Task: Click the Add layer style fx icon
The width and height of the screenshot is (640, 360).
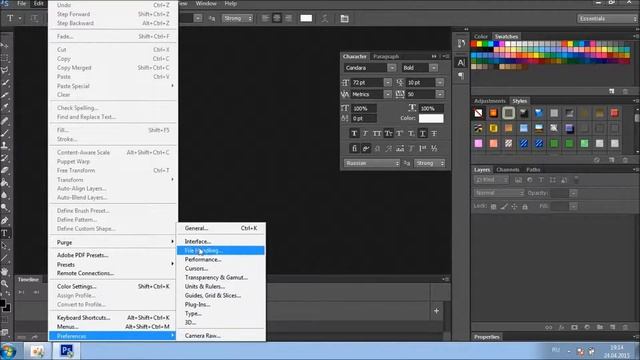Action: click(562, 327)
